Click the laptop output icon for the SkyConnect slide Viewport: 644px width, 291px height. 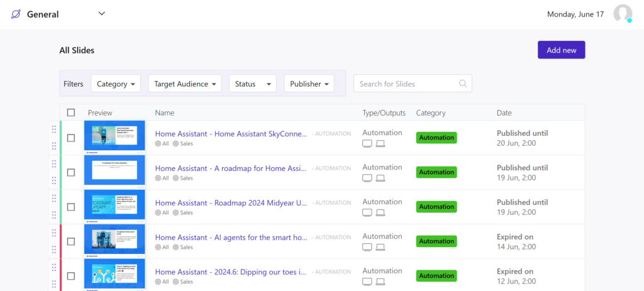(380, 144)
